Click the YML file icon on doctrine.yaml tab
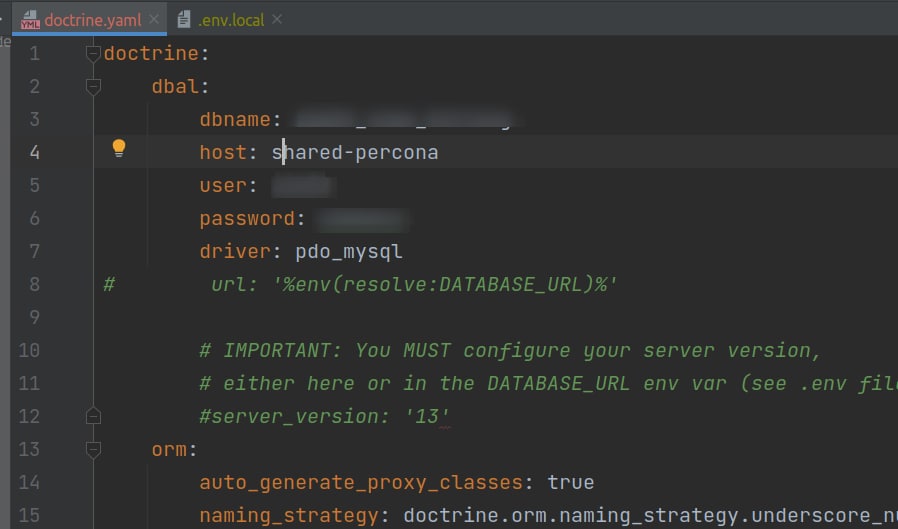898x529 pixels. click(30, 20)
